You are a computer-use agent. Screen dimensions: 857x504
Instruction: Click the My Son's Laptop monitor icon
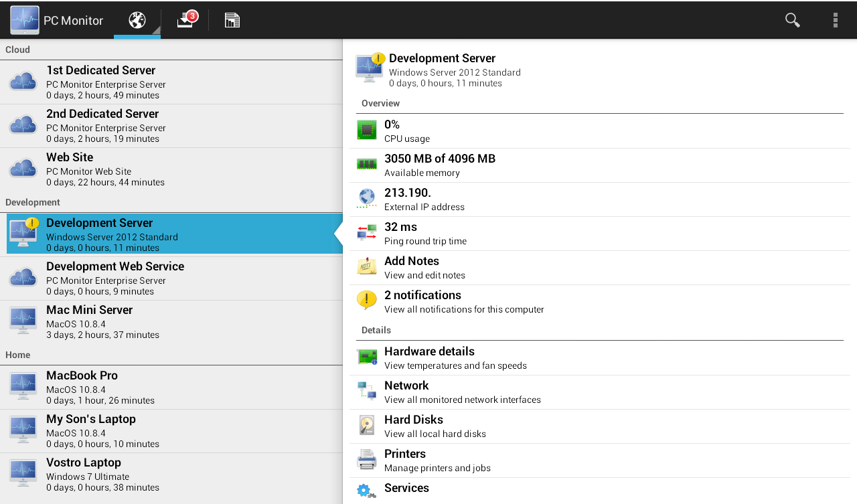[x=23, y=430]
